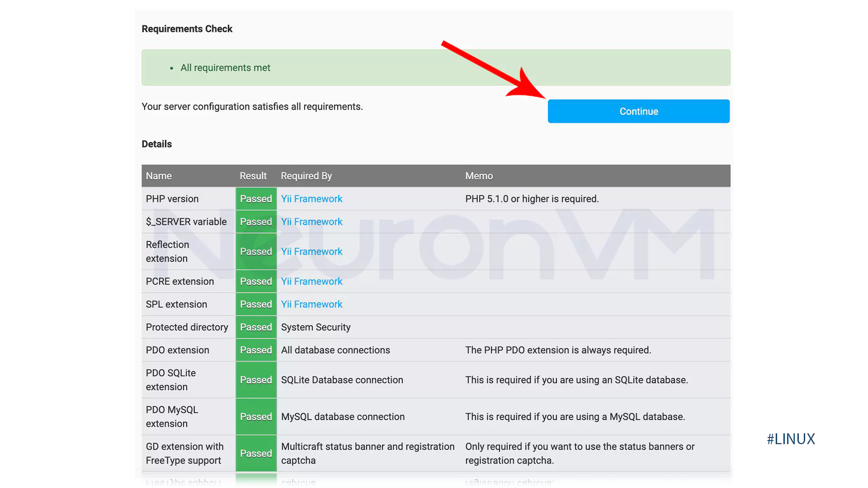Open Yii Framework link in SPL extension row
The width and height of the screenshot is (868, 488).
(x=311, y=305)
